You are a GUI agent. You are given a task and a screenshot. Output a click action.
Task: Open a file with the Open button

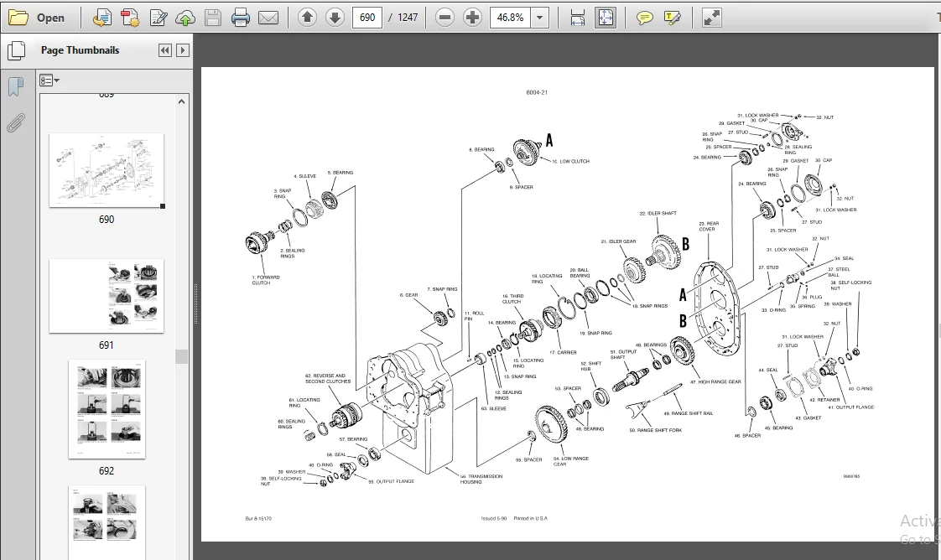pos(37,18)
